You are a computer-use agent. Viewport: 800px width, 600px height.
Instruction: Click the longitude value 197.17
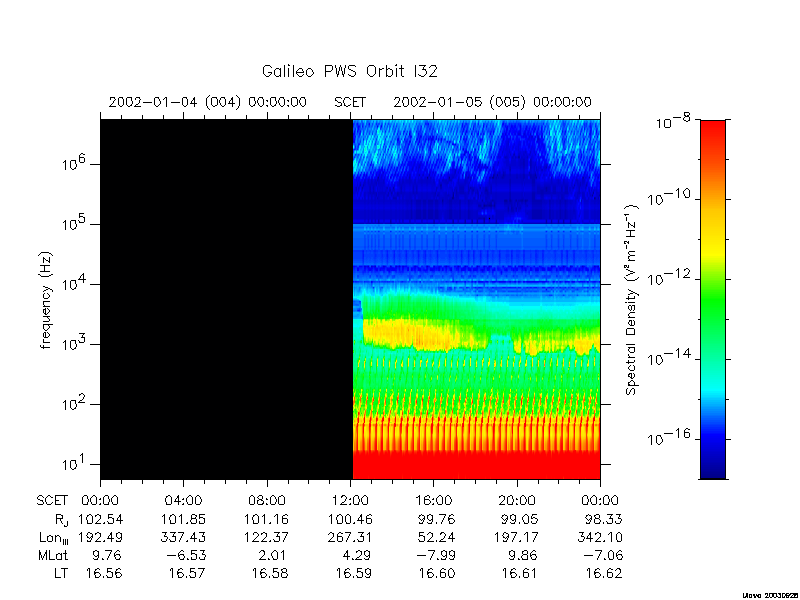click(x=516, y=537)
